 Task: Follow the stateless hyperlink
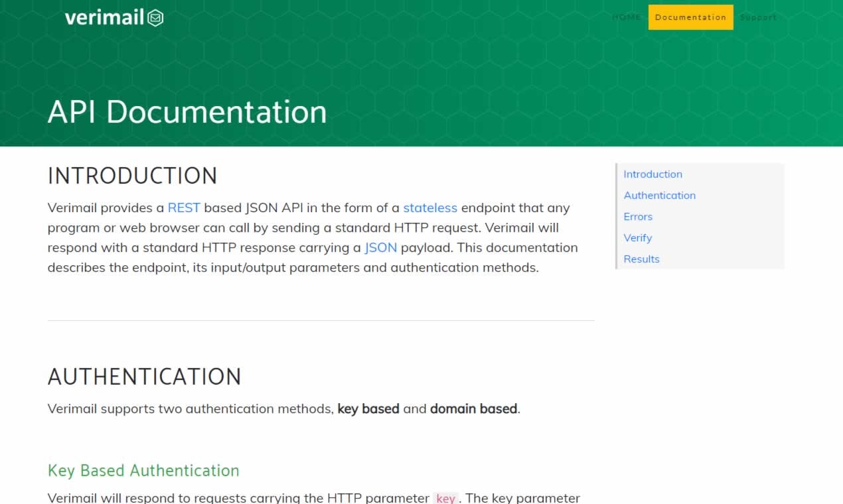point(430,208)
